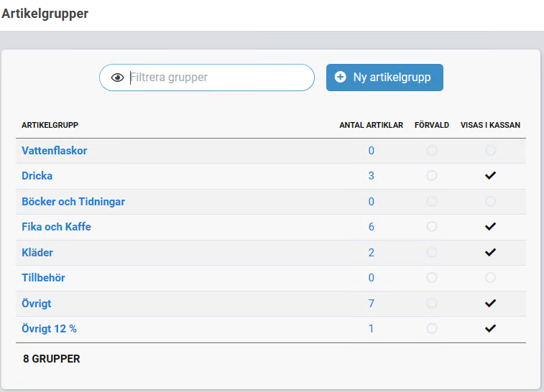Sort by Antal artiklar column header

coord(371,125)
